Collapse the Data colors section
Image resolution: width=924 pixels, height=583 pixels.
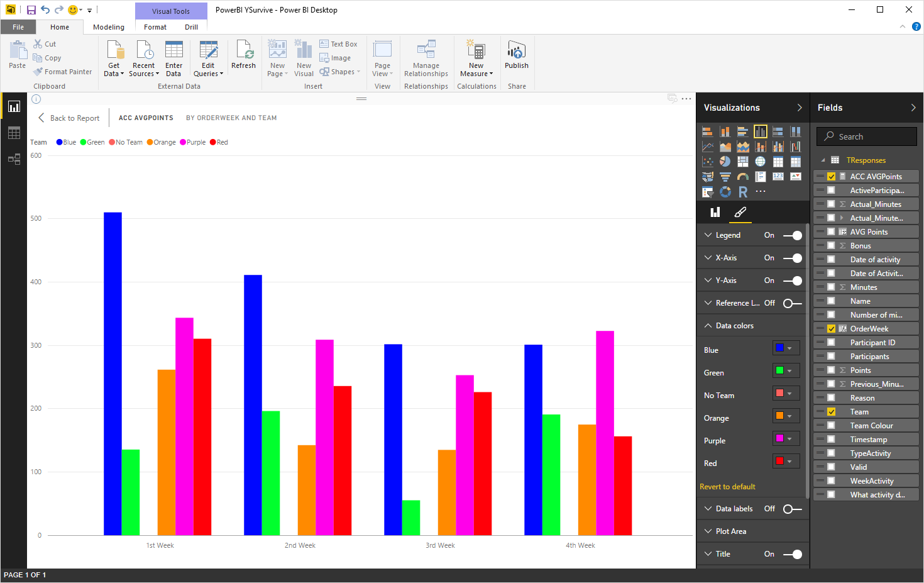[x=708, y=325]
